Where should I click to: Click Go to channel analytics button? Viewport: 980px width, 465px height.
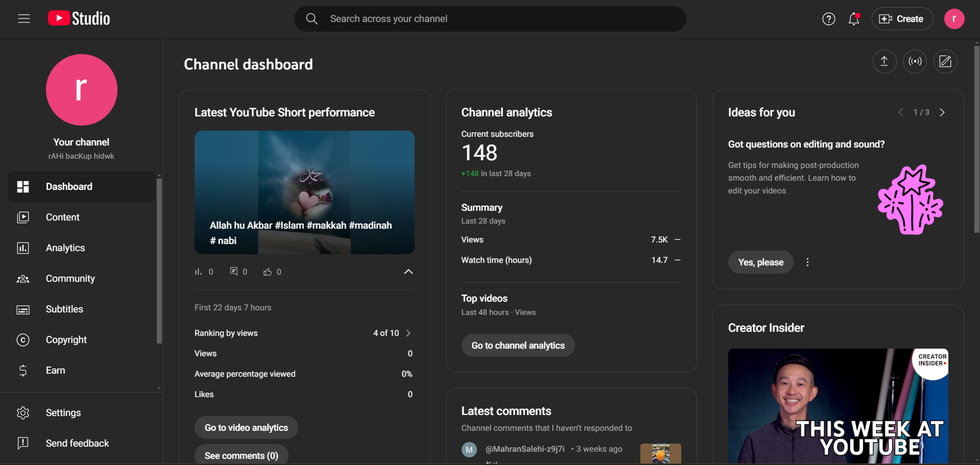click(x=518, y=346)
